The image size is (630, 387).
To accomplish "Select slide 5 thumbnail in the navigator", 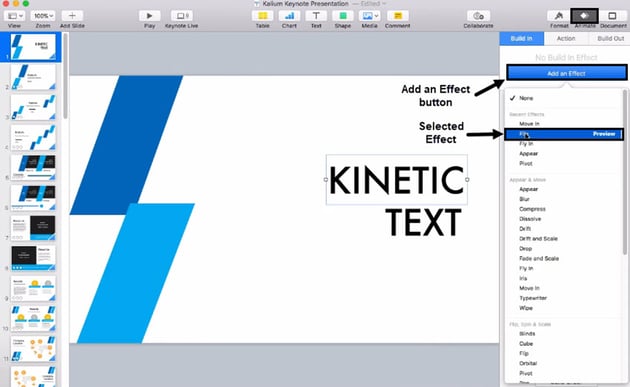I will click(x=33, y=168).
